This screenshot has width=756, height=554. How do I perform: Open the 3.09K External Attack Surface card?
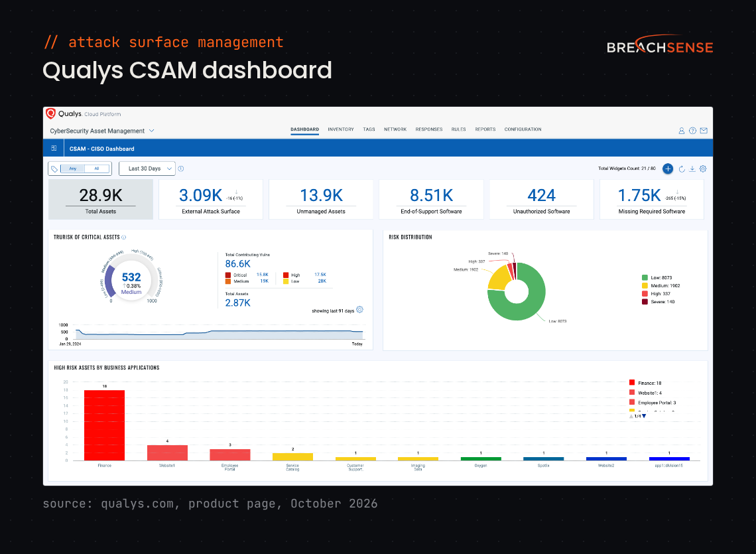click(211, 199)
